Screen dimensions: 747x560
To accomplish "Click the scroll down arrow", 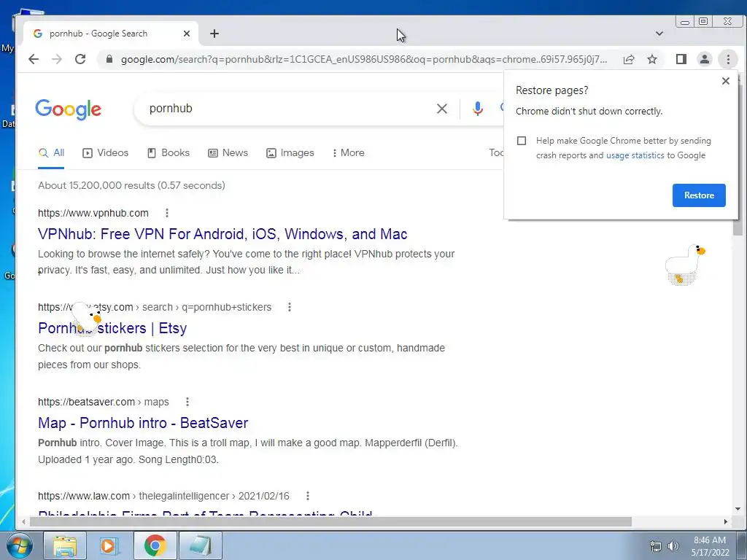I will 738,509.
